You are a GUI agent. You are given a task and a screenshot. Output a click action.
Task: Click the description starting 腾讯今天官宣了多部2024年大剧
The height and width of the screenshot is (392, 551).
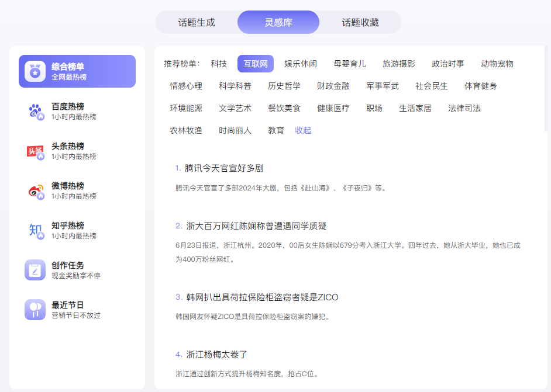pyautogui.click(x=281, y=188)
